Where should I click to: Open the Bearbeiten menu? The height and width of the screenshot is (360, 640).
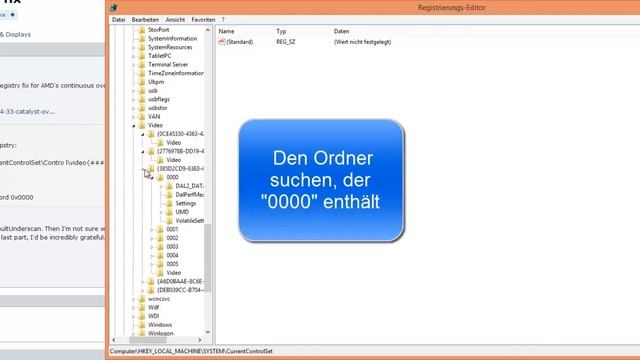(145, 20)
